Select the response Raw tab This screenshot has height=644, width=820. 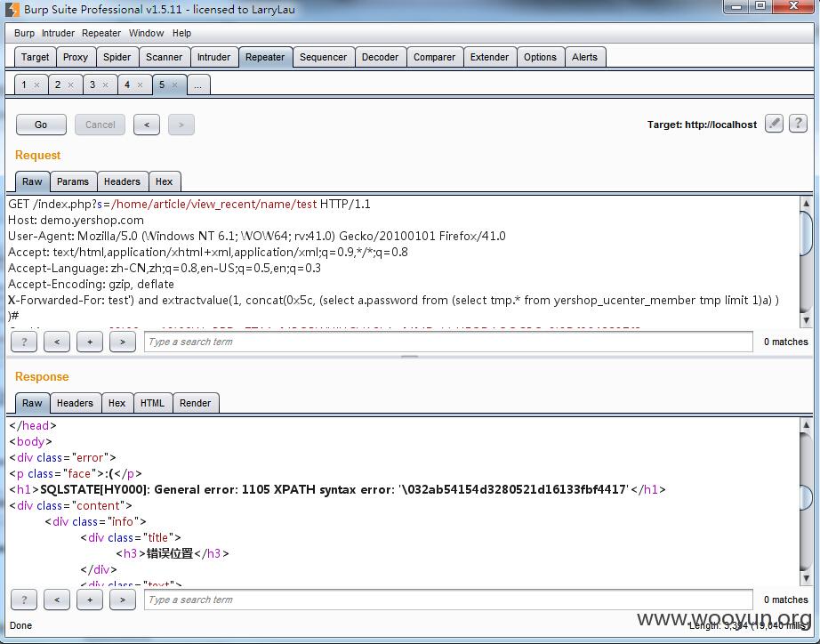point(32,403)
